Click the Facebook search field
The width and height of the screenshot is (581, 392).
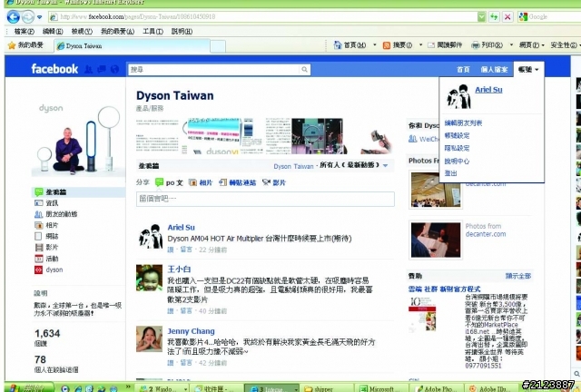[214, 69]
